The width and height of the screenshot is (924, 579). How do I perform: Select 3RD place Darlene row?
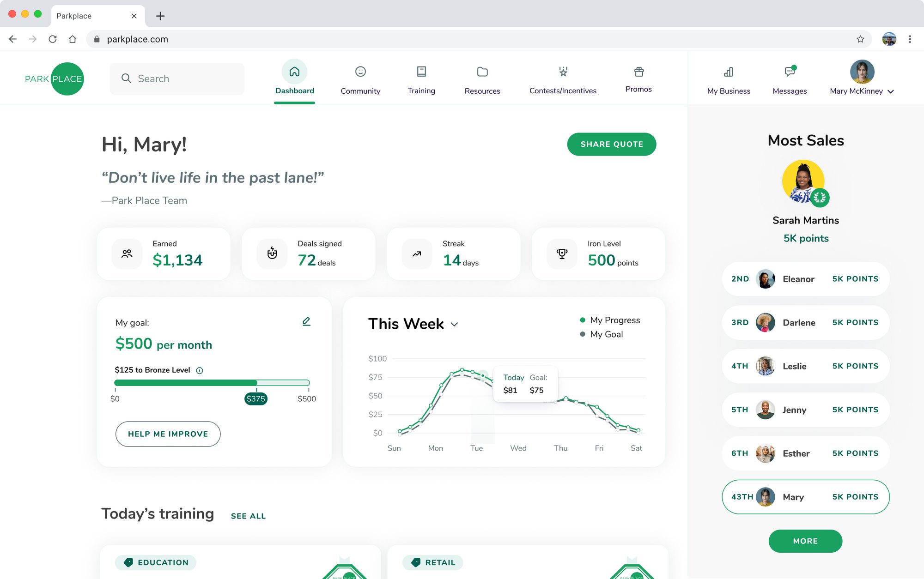(806, 323)
